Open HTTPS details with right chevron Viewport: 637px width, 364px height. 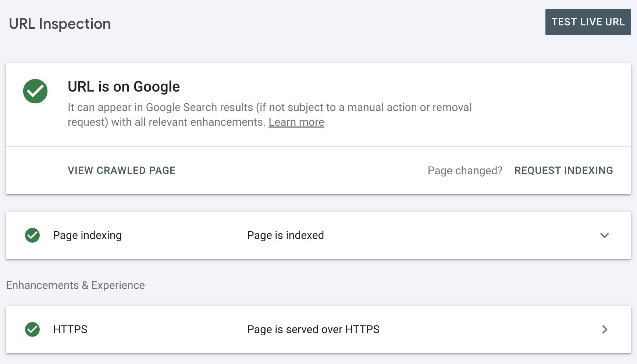click(604, 329)
